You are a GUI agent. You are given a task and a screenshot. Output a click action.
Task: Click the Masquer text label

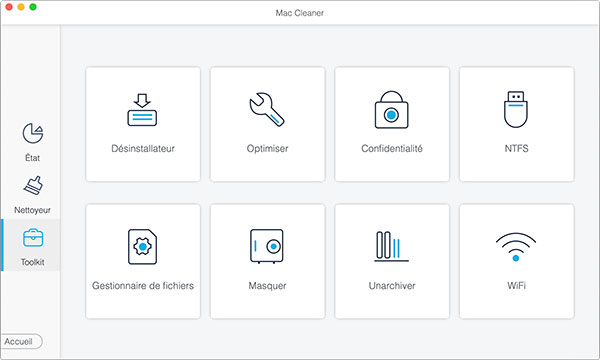tap(267, 286)
